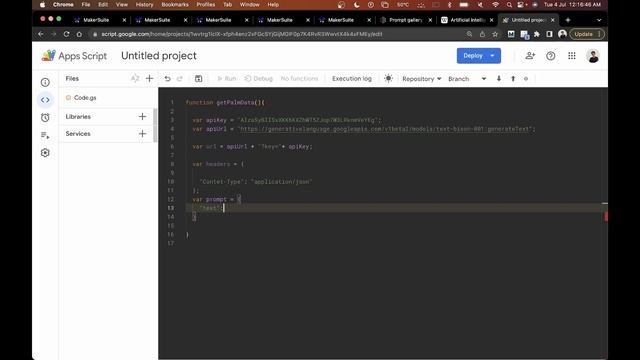This screenshot has height=360, width=640.
Task: Open the Profiles menu
Action: click(x=206, y=5)
